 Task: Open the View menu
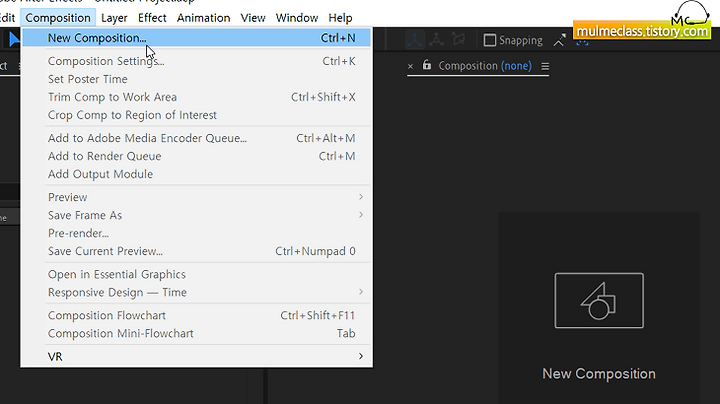coord(253,18)
